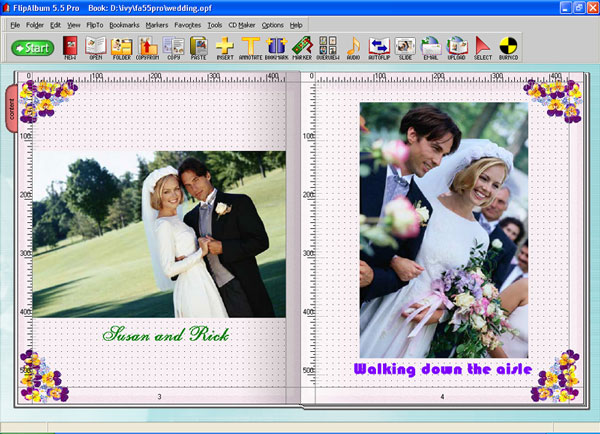Screen dimensions: 600x434
Task: Click the Email toolbar icon
Action: point(430,48)
